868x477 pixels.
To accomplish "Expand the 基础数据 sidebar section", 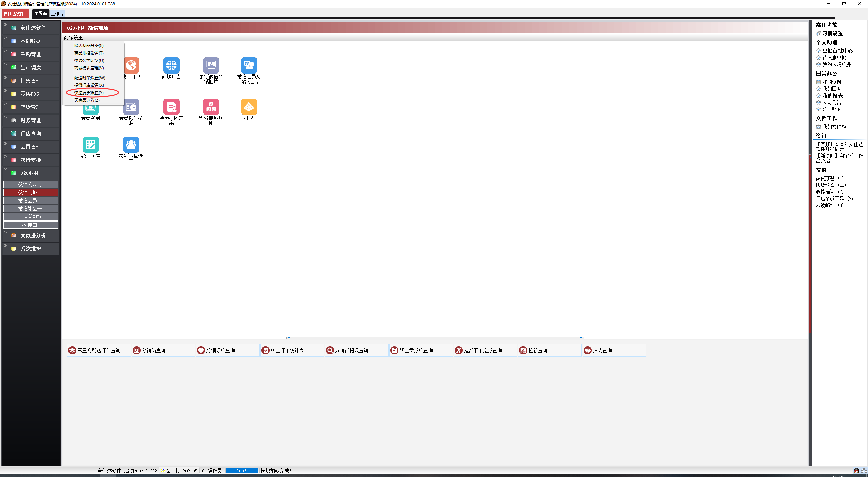I will [31, 41].
